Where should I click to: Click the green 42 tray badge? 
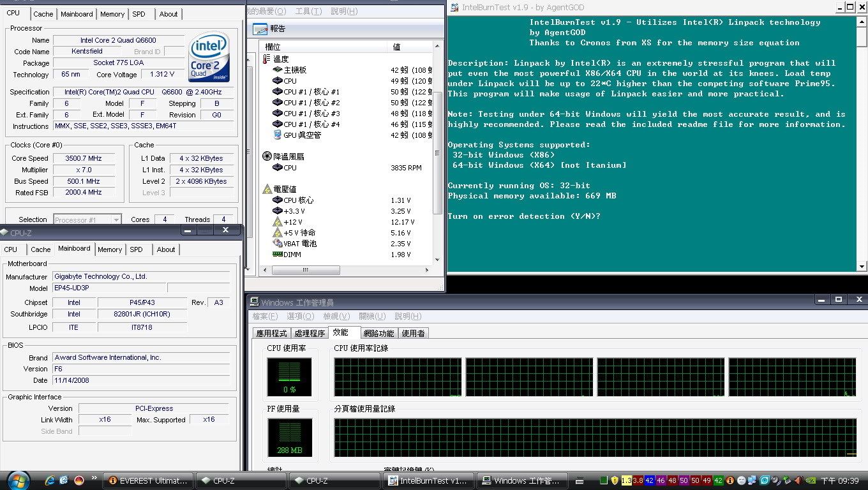(718, 480)
